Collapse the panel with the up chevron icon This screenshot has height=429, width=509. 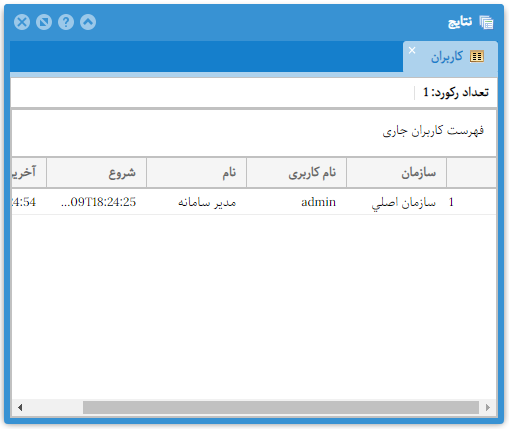[88, 22]
